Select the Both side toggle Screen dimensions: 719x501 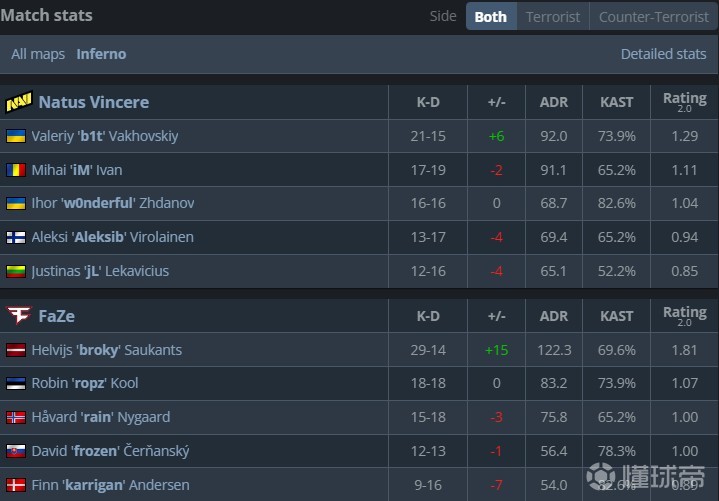pos(490,17)
